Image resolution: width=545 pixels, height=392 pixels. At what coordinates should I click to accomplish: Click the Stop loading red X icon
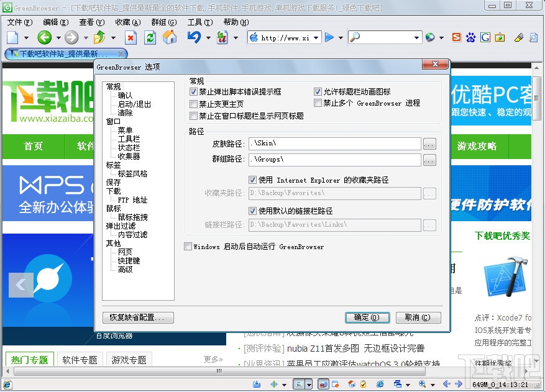click(131, 37)
